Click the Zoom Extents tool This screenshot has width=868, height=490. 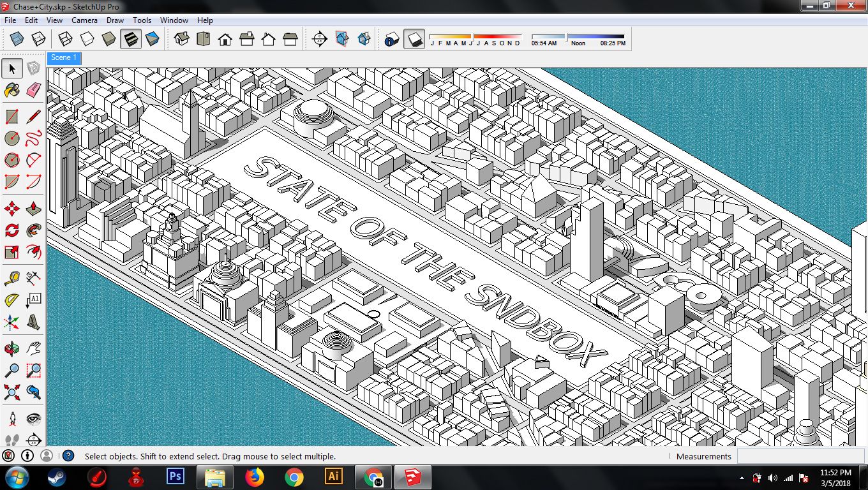(12, 392)
